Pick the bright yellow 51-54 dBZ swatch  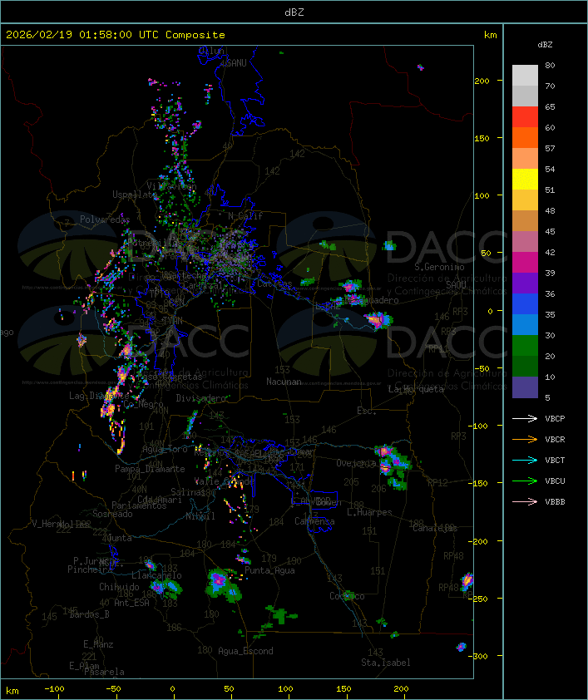click(x=525, y=179)
